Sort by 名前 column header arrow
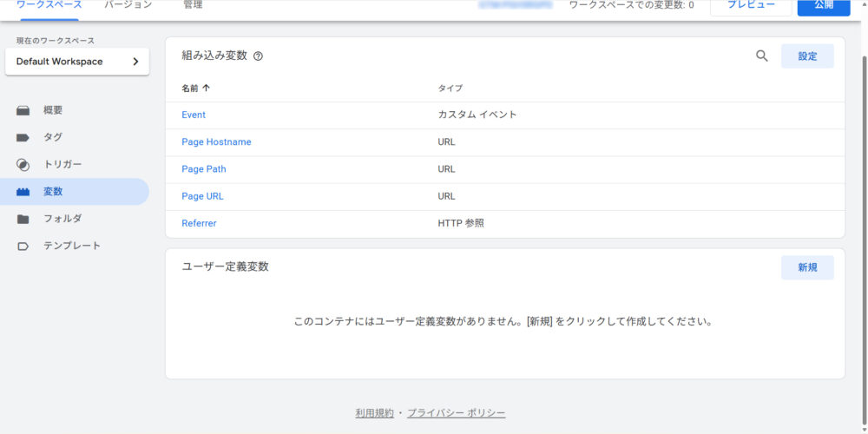Screen dimensions: 868x434 pos(206,89)
